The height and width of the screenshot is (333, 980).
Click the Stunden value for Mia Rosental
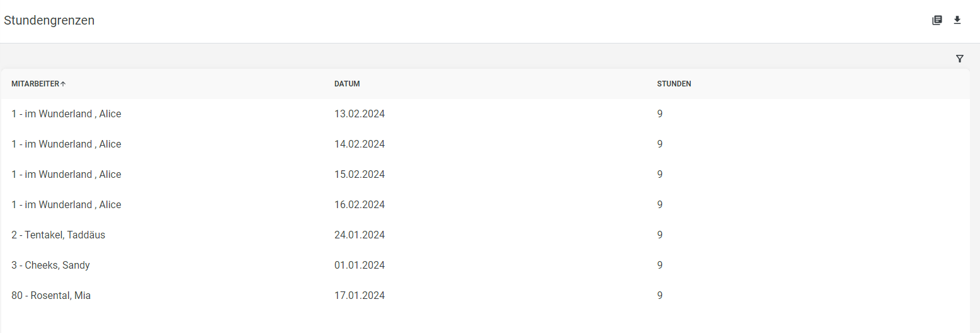click(660, 296)
